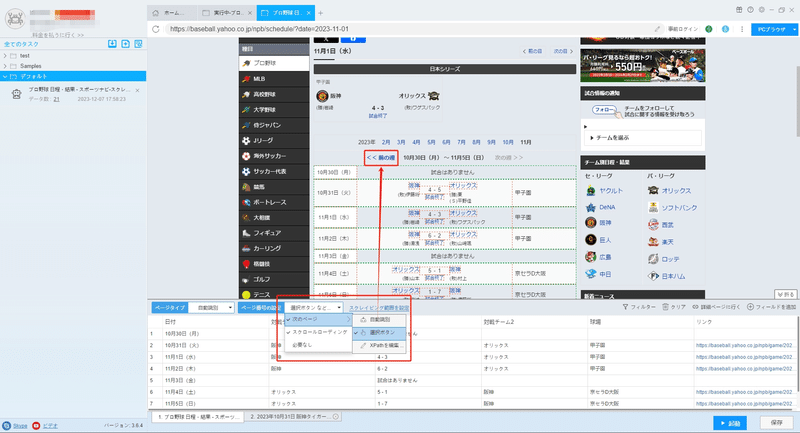800x433 pixels.
Task: Open the three-dots more menu
Action: tap(742, 29)
